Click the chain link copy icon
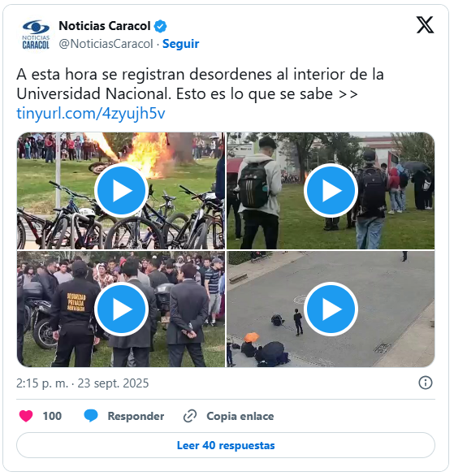This screenshot has width=454, height=476. coord(190,416)
